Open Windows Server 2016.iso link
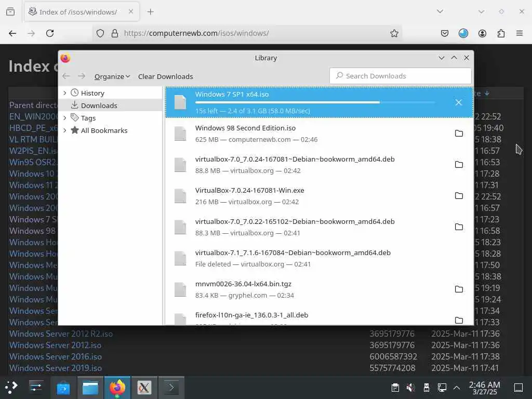Viewport: 532px width, 399px height. tap(55, 357)
